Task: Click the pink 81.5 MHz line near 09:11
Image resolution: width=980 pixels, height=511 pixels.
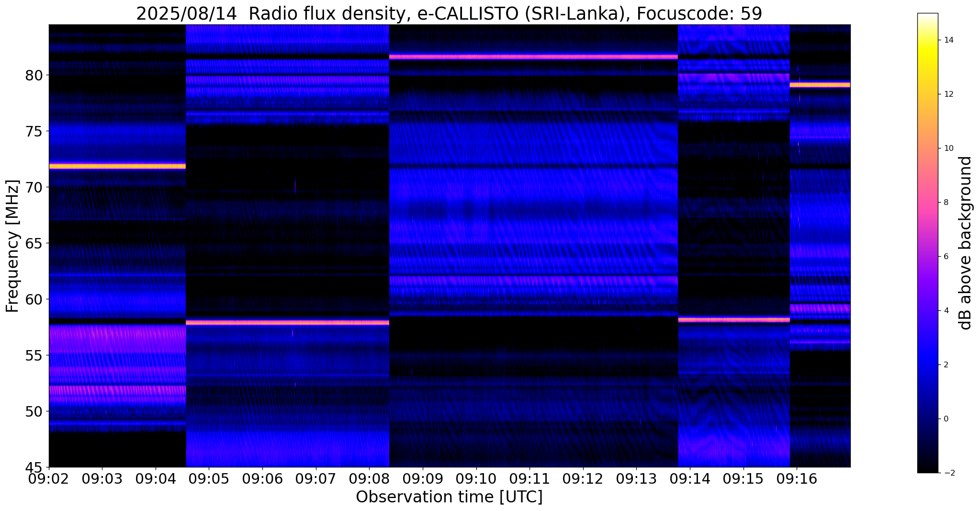Action: click(534, 57)
